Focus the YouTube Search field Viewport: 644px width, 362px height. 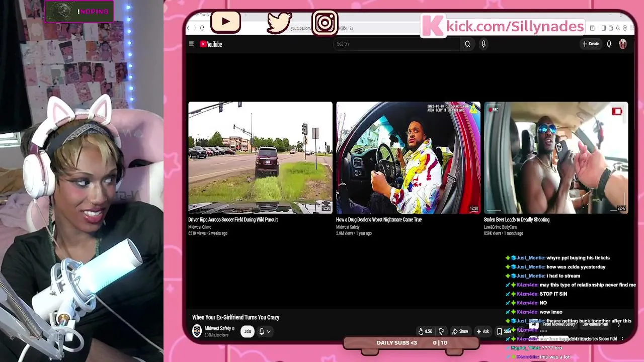pos(396,44)
